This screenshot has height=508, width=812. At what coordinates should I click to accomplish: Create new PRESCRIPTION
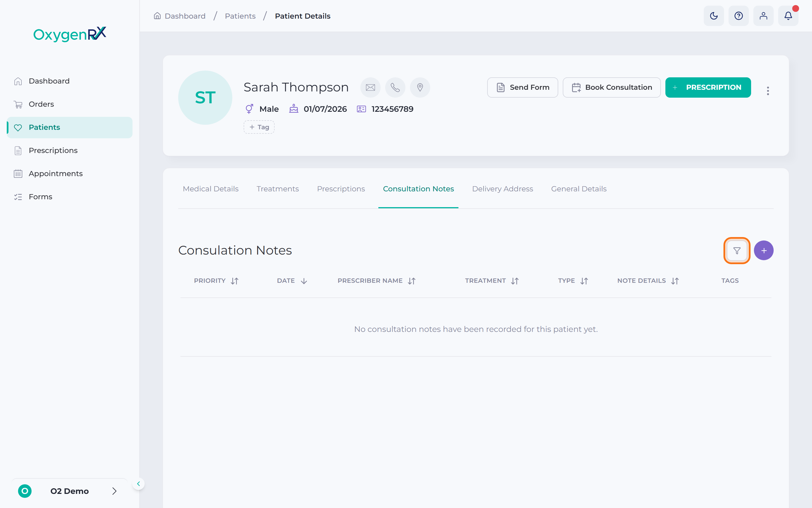pyautogui.click(x=708, y=87)
